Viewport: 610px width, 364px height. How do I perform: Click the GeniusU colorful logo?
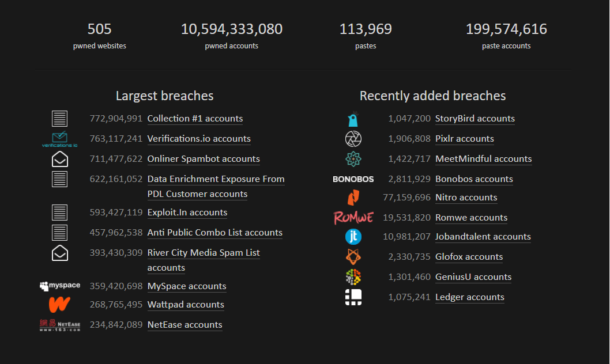coord(353,277)
